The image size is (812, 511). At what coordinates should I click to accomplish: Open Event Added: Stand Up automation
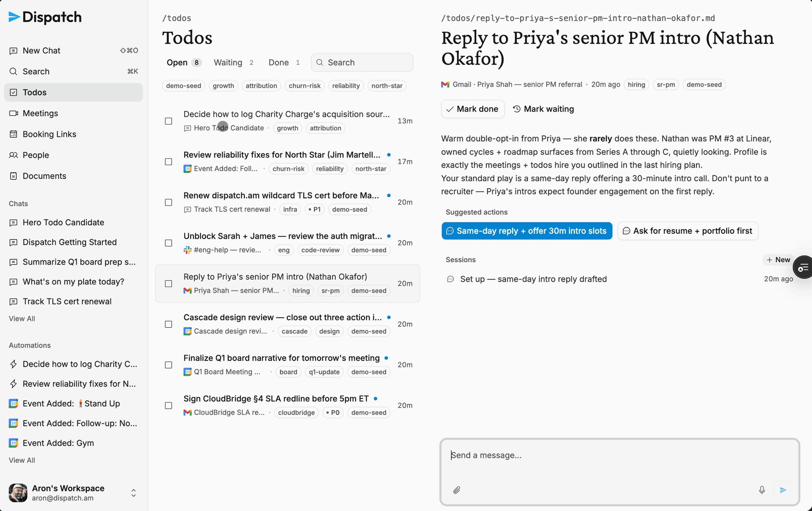click(x=73, y=404)
